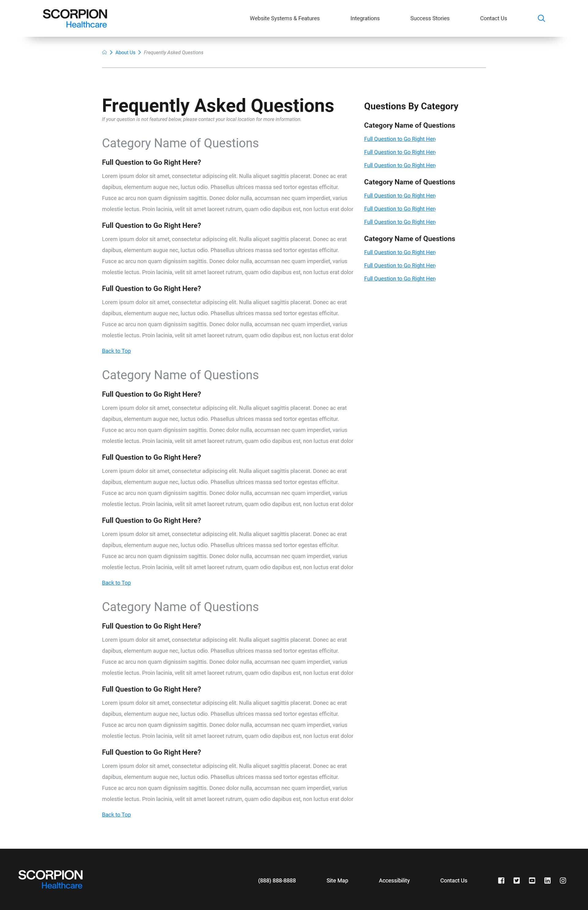Scroll to the FAQ page bottom

point(116,814)
